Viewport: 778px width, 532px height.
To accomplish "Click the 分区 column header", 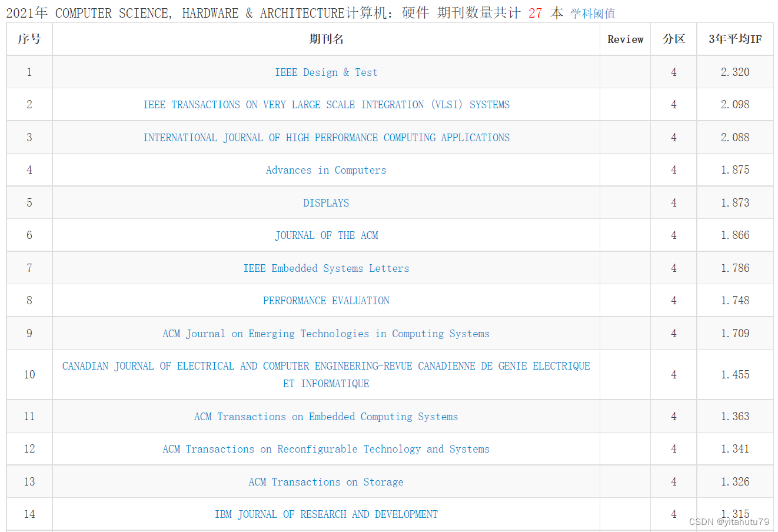I will pyautogui.click(x=674, y=39).
